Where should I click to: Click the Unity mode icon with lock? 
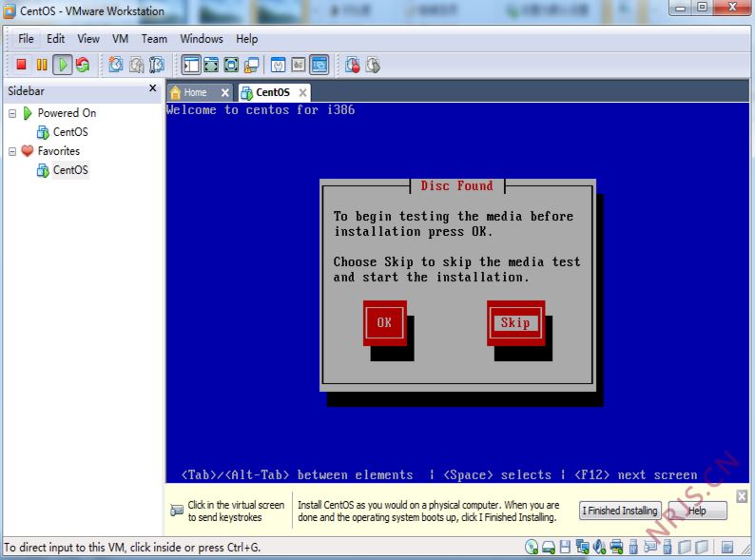(x=251, y=65)
